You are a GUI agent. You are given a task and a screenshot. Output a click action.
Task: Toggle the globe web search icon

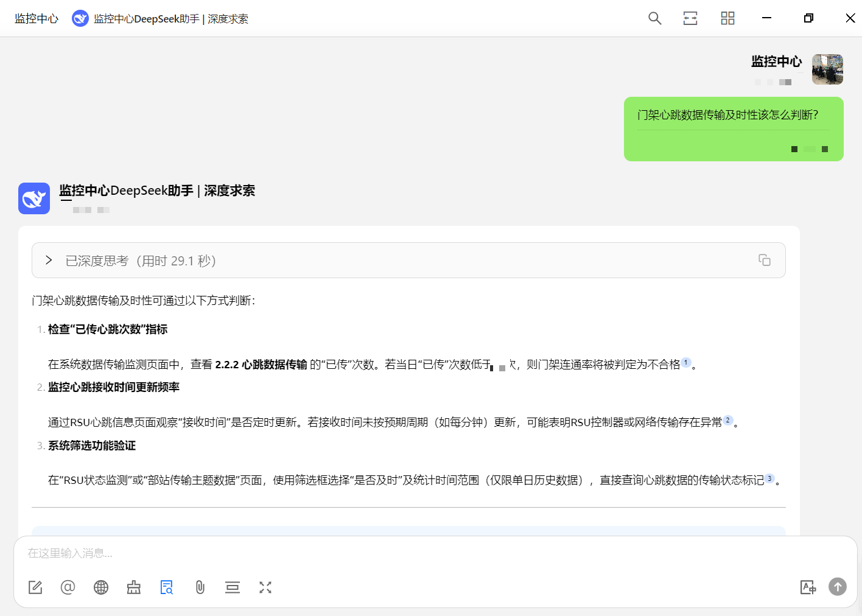(101, 587)
